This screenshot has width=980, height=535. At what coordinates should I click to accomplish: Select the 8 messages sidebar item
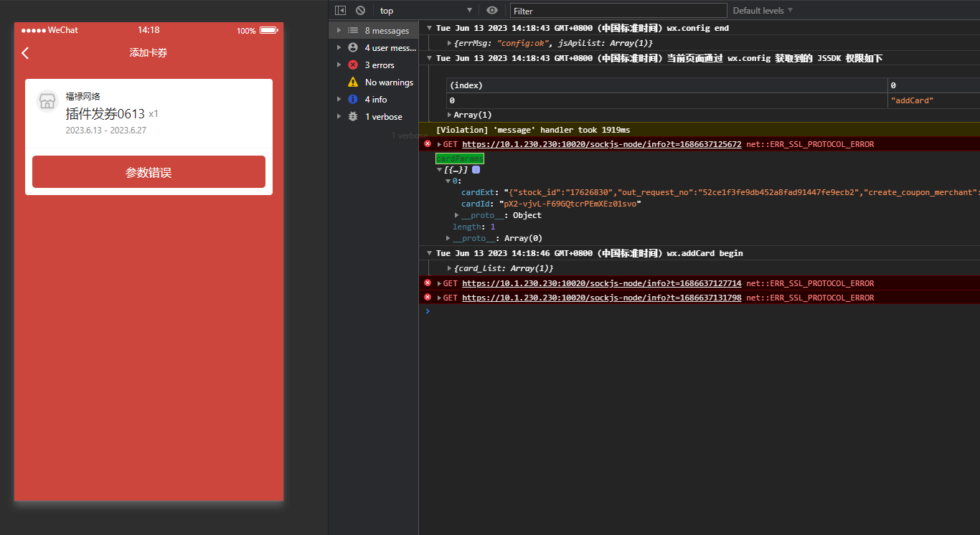[374, 31]
